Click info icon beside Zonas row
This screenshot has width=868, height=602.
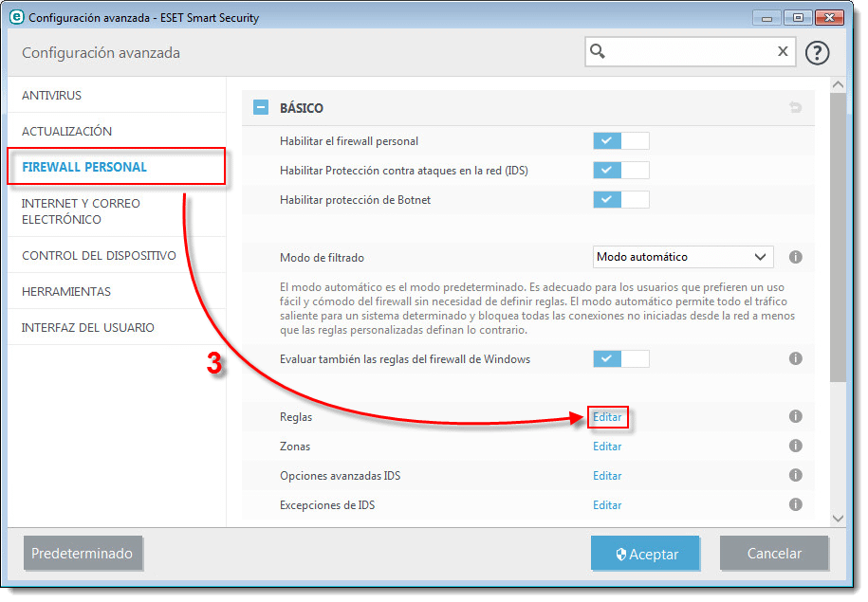796,447
